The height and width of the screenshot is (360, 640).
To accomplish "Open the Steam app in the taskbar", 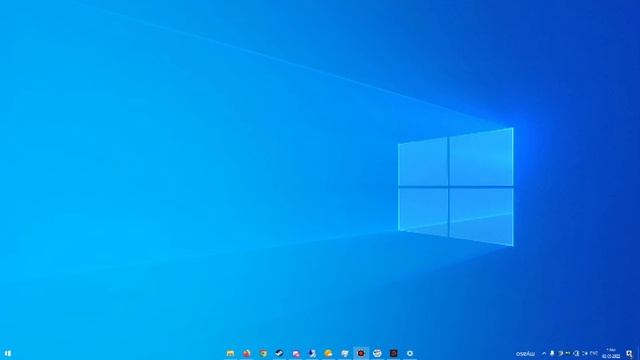I will coord(280,353).
